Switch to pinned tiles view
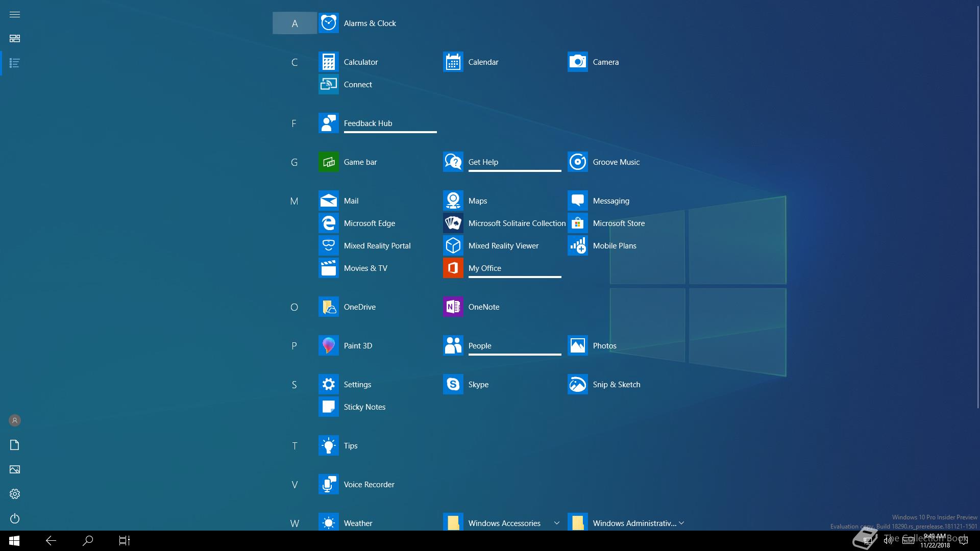Image resolution: width=980 pixels, height=551 pixels. point(15,39)
